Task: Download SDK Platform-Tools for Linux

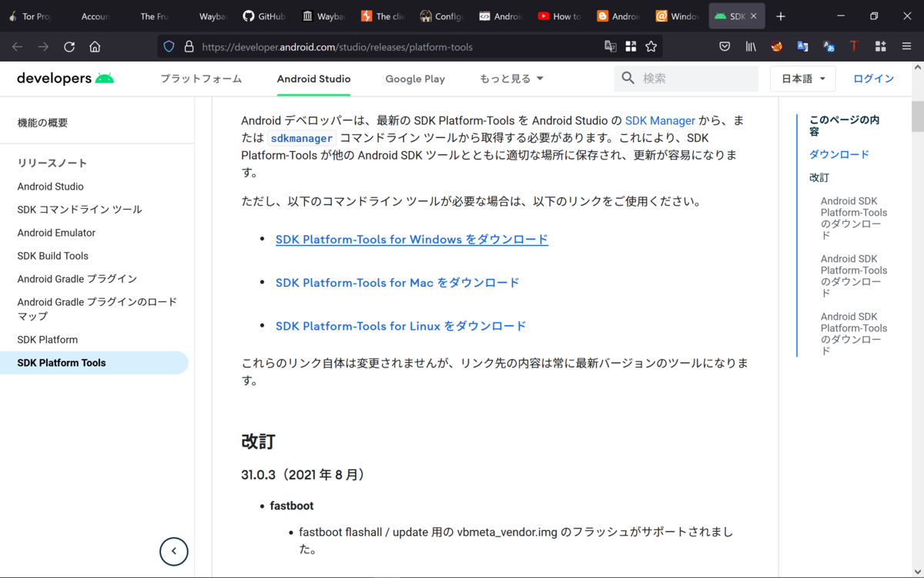Action: (x=401, y=326)
